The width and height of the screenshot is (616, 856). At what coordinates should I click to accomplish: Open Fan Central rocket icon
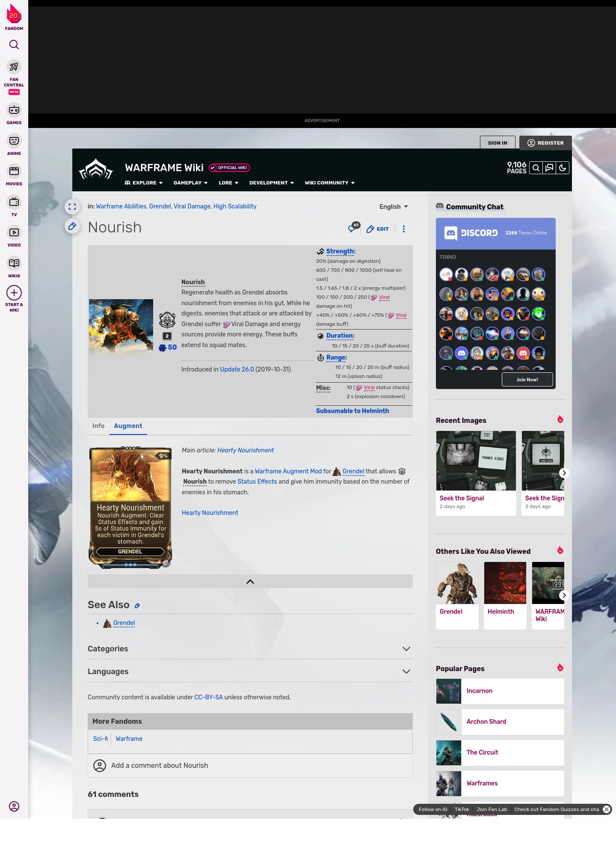click(x=14, y=67)
